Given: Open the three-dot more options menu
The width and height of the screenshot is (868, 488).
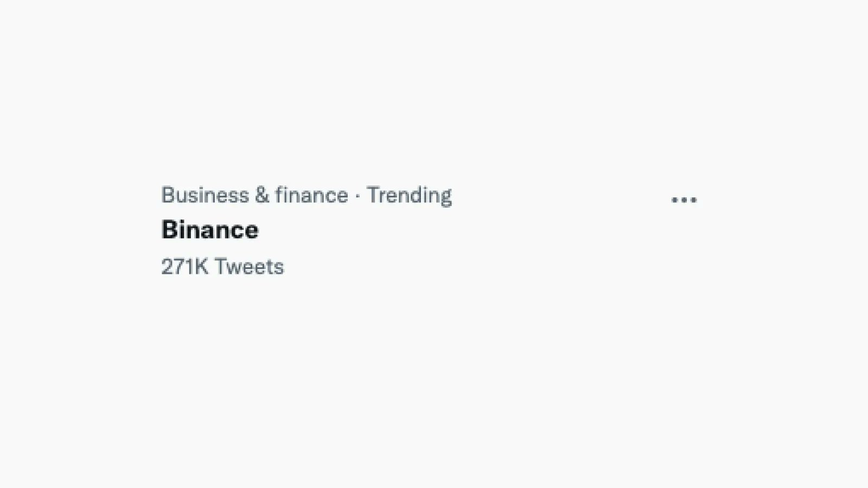Looking at the screenshot, I should point(684,200).
